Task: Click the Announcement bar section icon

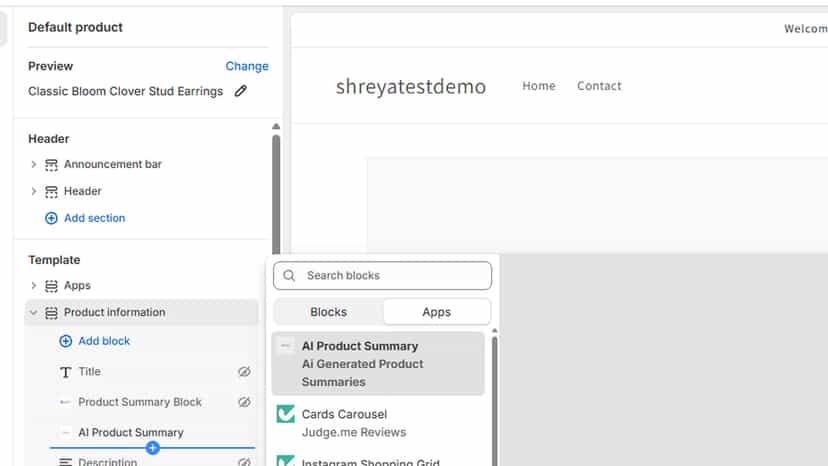Action: coord(51,165)
